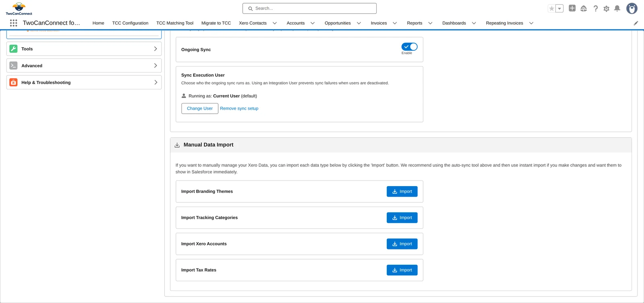644x303 pixels.
Task: Click the Sync Execution User heading
Action: pos(203,75)
